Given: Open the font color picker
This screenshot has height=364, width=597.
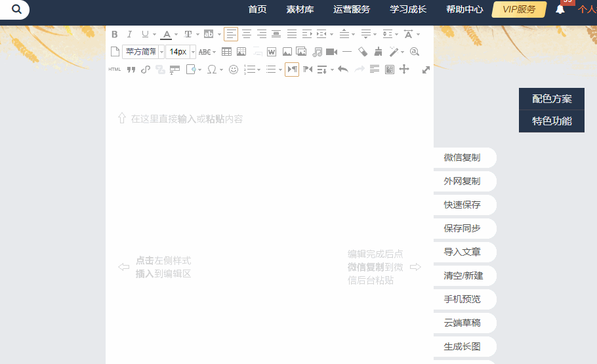Looking at the screenshot, I should pyautogui.click(x=167, y=34).
